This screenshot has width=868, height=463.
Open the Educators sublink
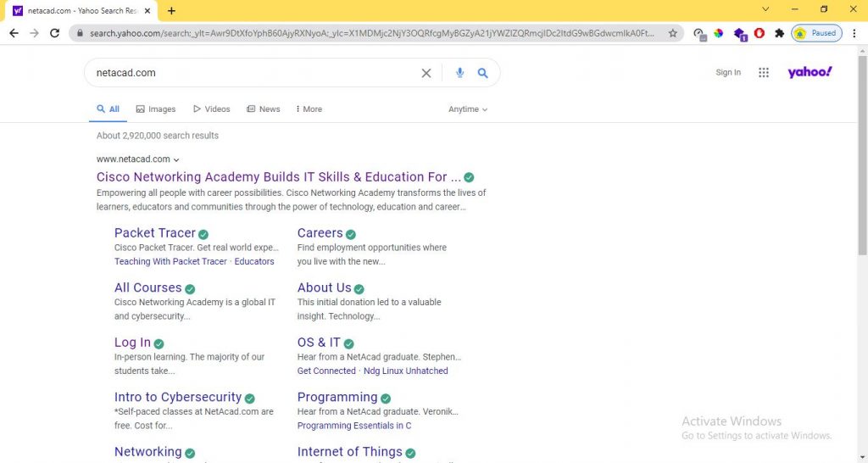tap(254, 261)
